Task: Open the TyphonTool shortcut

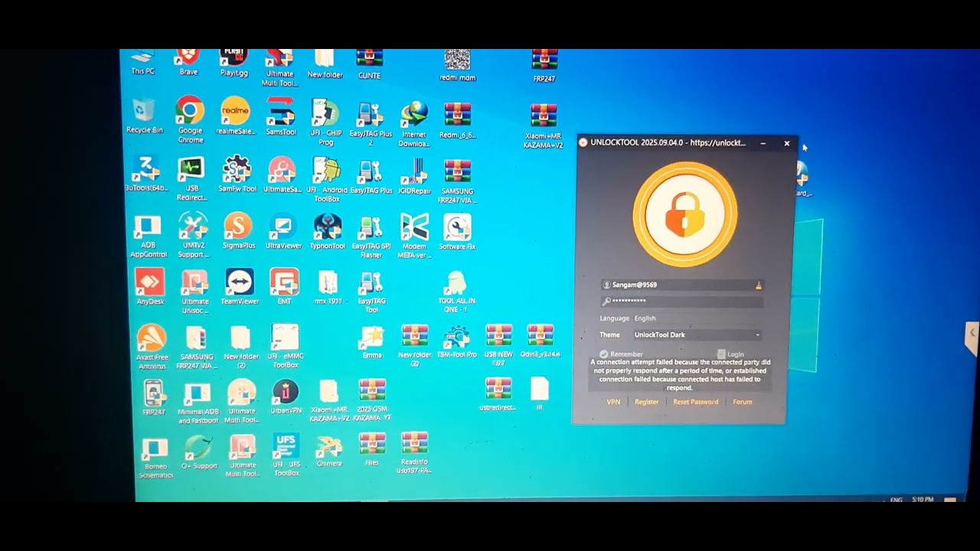Action: pyautogui.click(x=328, y=232)
